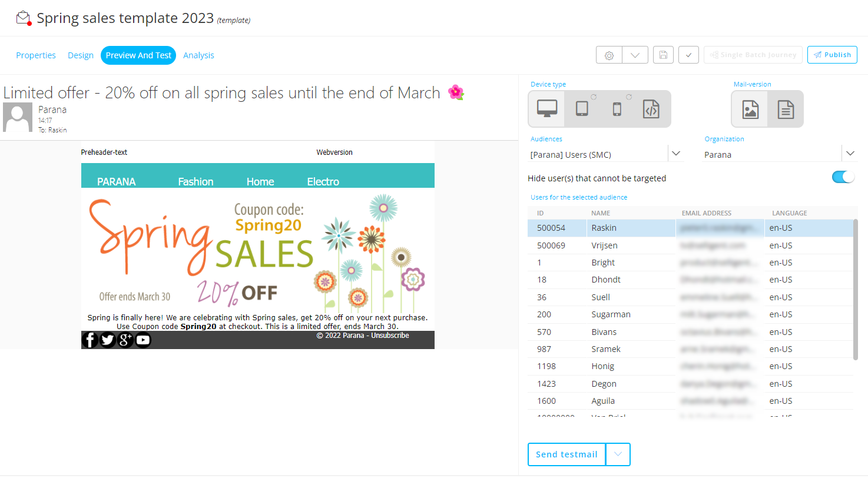Switch to tablet device preview

[x=582, y=109]
